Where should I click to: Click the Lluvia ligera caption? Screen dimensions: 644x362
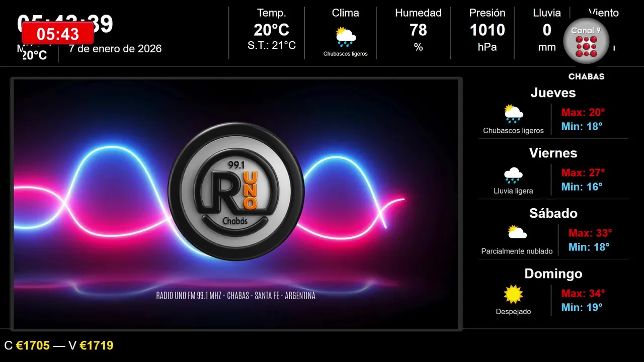coord(513,191)
